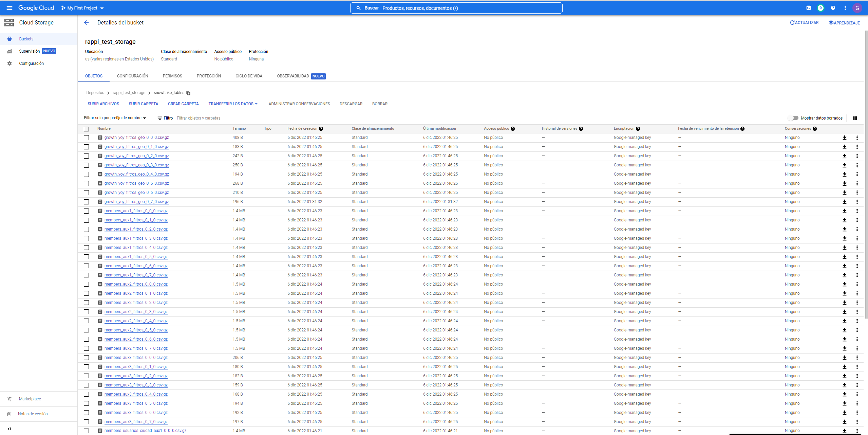Open the main navigation hamburger menu
The image size is (868, 435).
[9, 8]
